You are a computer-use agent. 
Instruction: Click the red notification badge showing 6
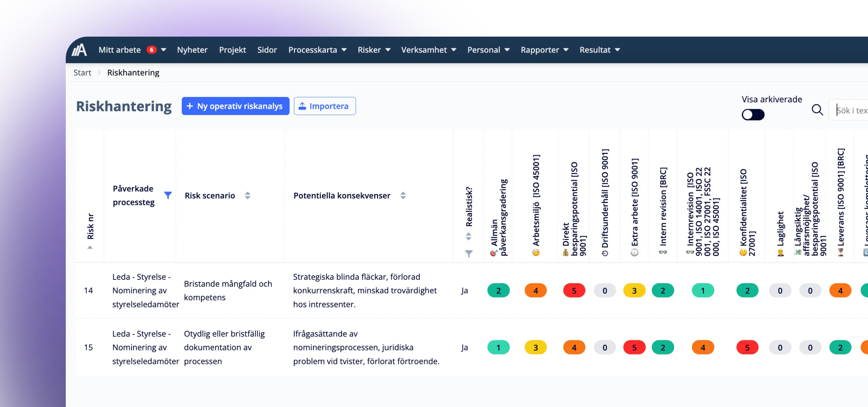[x=152, y=50]
